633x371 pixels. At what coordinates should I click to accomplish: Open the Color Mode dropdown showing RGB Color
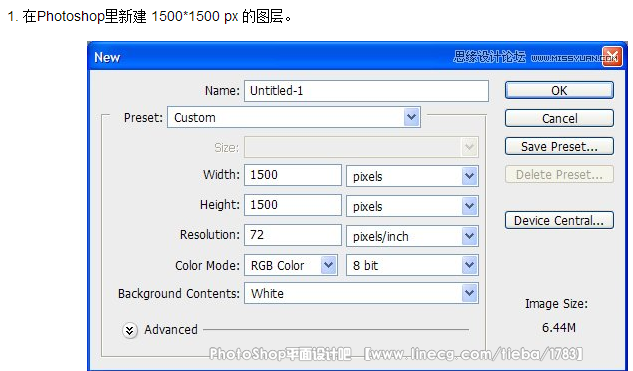point(291,265)
